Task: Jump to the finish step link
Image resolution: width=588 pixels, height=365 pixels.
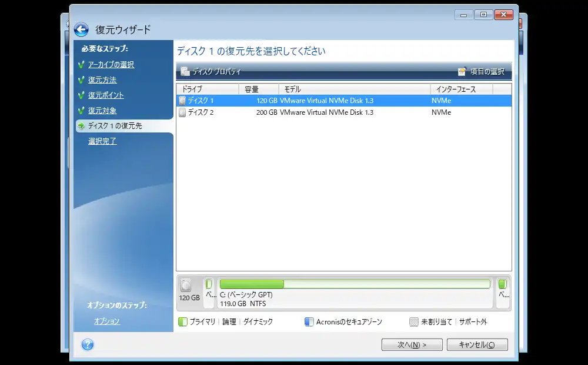Action: tap(102, 141)
